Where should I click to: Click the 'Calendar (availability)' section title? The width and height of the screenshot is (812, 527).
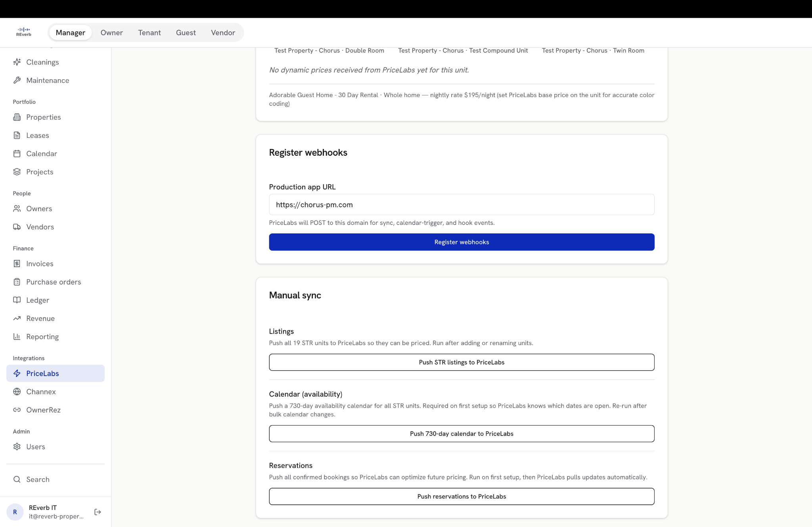306,394
